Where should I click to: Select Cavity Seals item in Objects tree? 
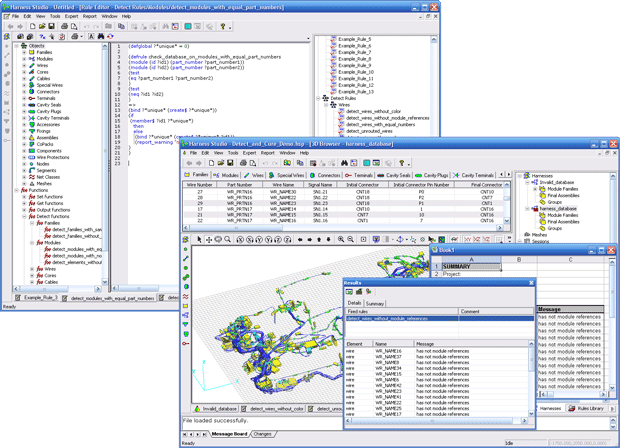click(x=49, y=105)
